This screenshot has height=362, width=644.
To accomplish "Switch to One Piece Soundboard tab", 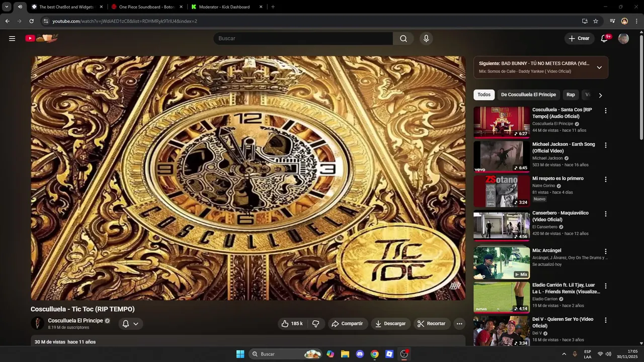I will (x=146, y=7).
